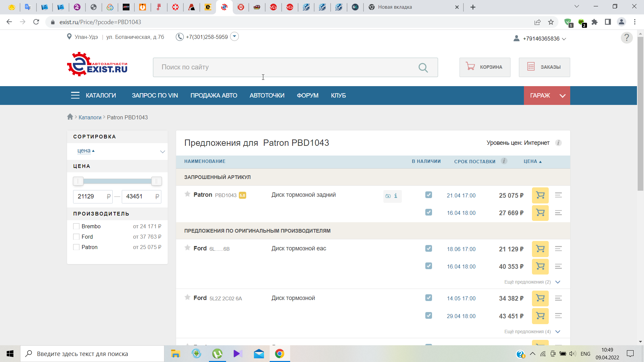Go to home via breadcrumb house icon
644x362 pixels.
[x=70, y=117]
